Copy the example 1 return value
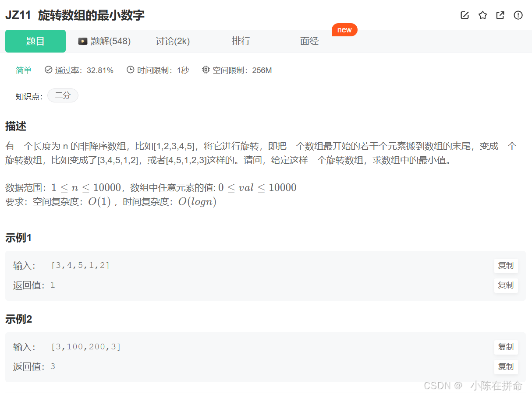Image resolution: width=532 pixels, height=394 pixels. [x=506, y=285]
